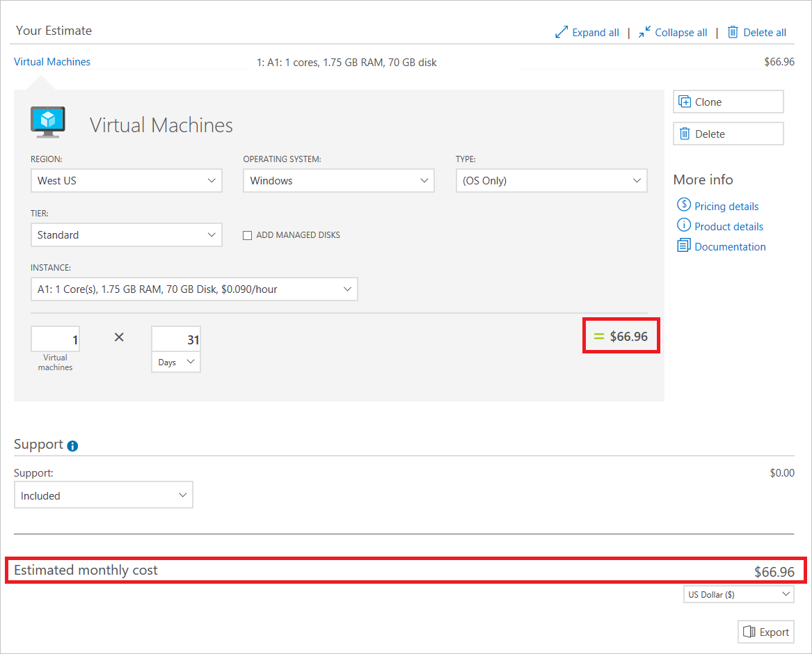Click the Clone button

pos(728,102)
